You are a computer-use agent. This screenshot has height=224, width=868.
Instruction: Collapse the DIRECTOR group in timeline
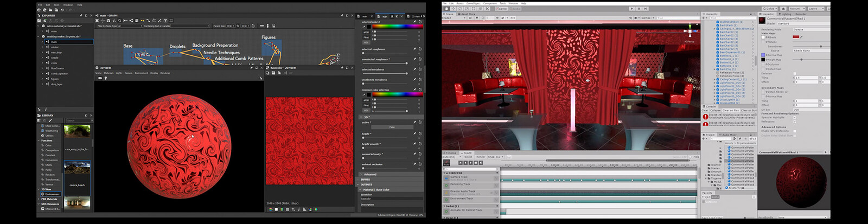(x=444, y=173)
